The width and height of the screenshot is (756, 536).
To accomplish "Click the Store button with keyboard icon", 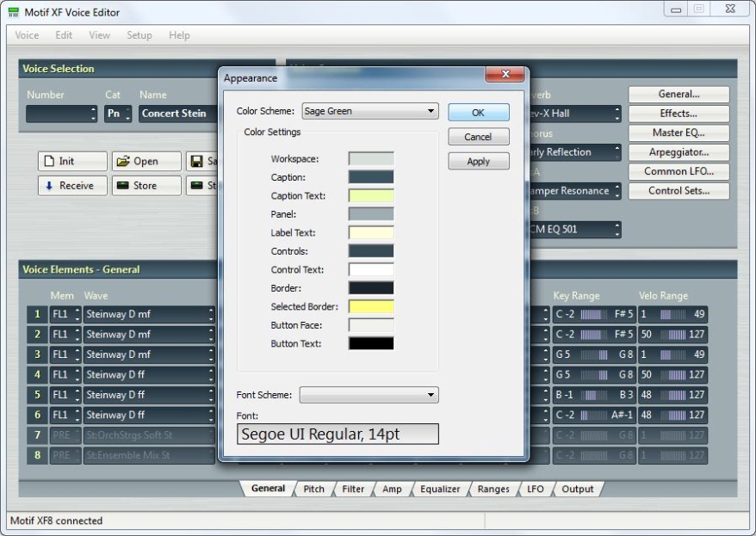I will pos(146,186).
